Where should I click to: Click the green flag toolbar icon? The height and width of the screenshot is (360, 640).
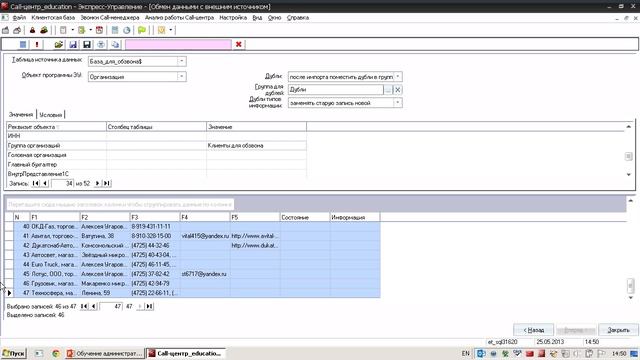click(x=142, y=30)
